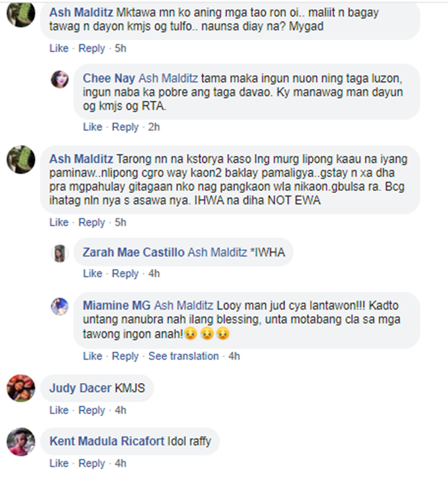Viewport: 448px width, 477px height.
Task: Like Miamine MG's comment
Action: [93, 356]
